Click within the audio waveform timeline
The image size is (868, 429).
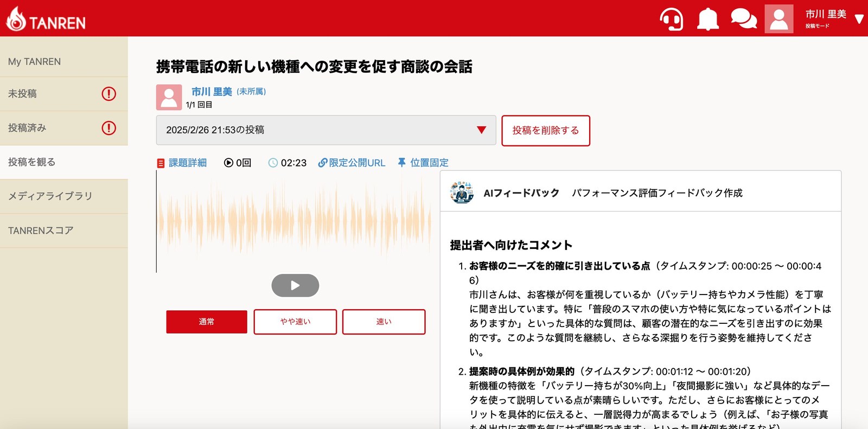tap(293, 221)
